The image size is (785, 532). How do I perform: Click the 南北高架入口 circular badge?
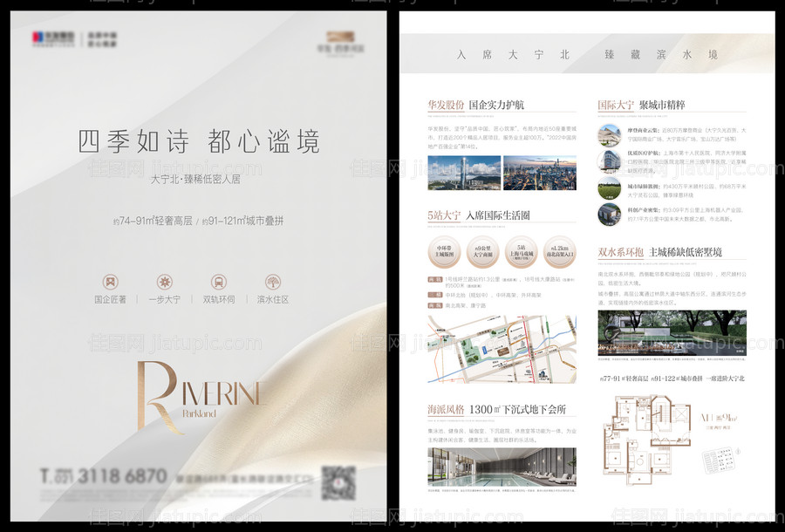(x=559, y=252)
